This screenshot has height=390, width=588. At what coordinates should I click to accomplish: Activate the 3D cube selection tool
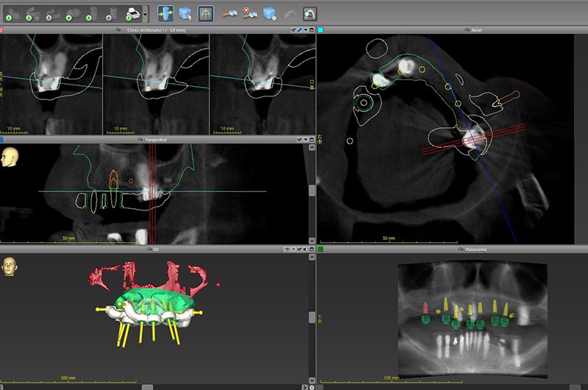coord(185,13)
